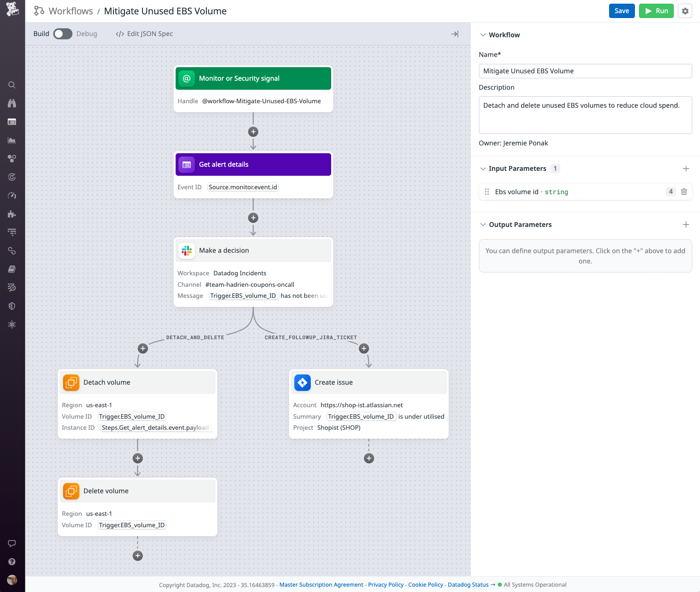This screenshot has width=700, height=592.
Task: Delete the Ebs volume id input parameter
Action: click(684, 191)
